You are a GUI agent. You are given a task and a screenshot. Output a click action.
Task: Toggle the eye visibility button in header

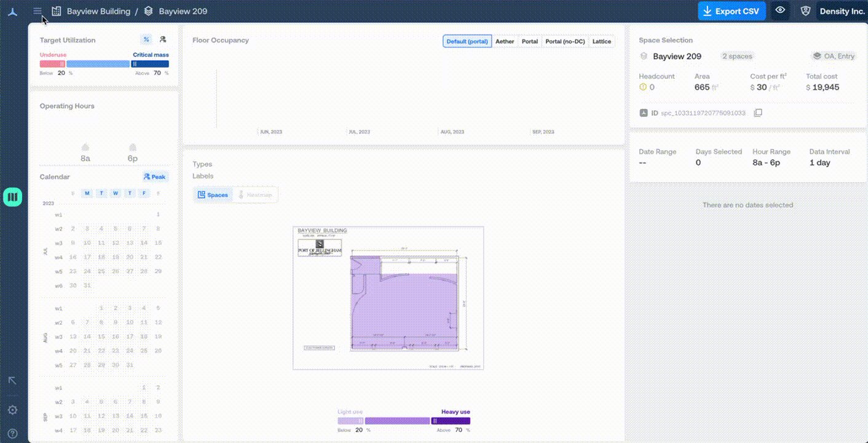pos(780,10)
